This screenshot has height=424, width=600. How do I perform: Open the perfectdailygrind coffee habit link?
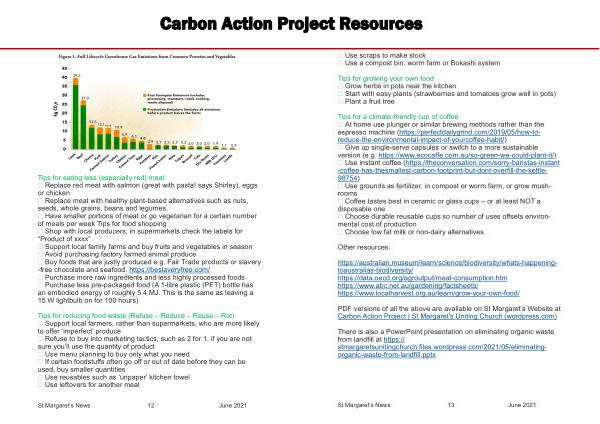coord(439,136)
